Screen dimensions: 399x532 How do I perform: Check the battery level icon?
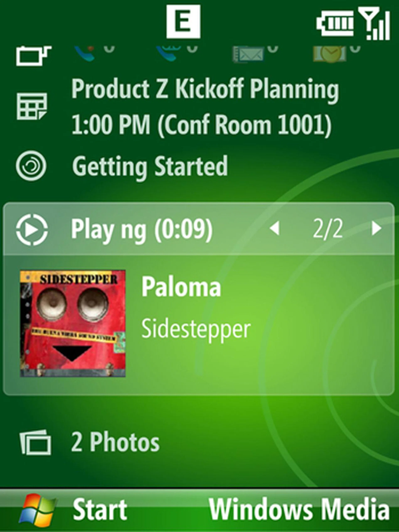pos(335,23)
